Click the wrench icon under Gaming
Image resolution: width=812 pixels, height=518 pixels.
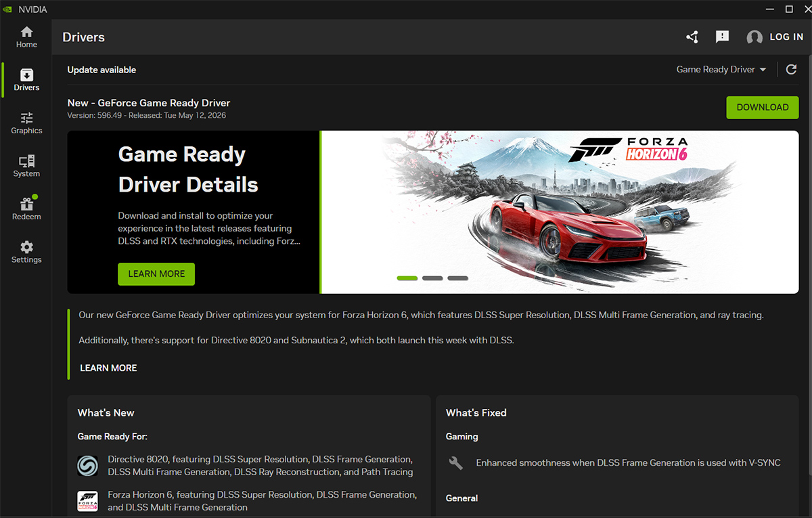pyautogui.click(x=456, y=463)
